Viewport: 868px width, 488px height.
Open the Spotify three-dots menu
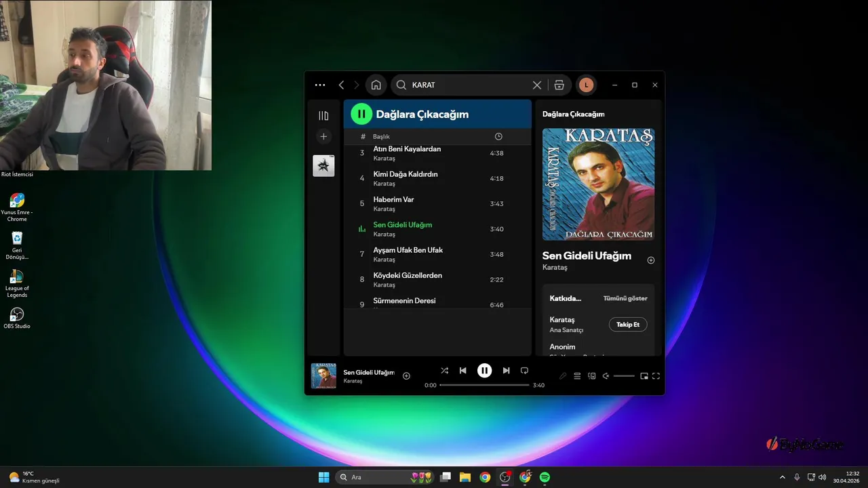pos(320,85)
